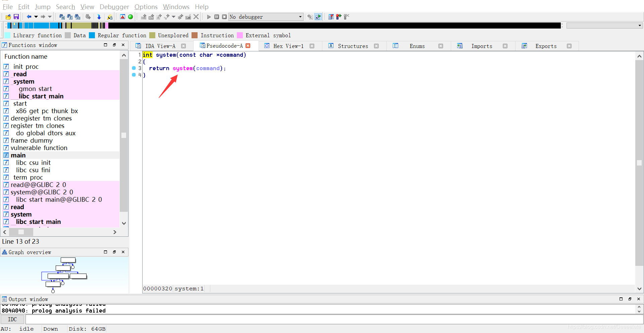
Task: Click the command argument in pseudocode
Action: pyautogui.click(x=208, y=68)
